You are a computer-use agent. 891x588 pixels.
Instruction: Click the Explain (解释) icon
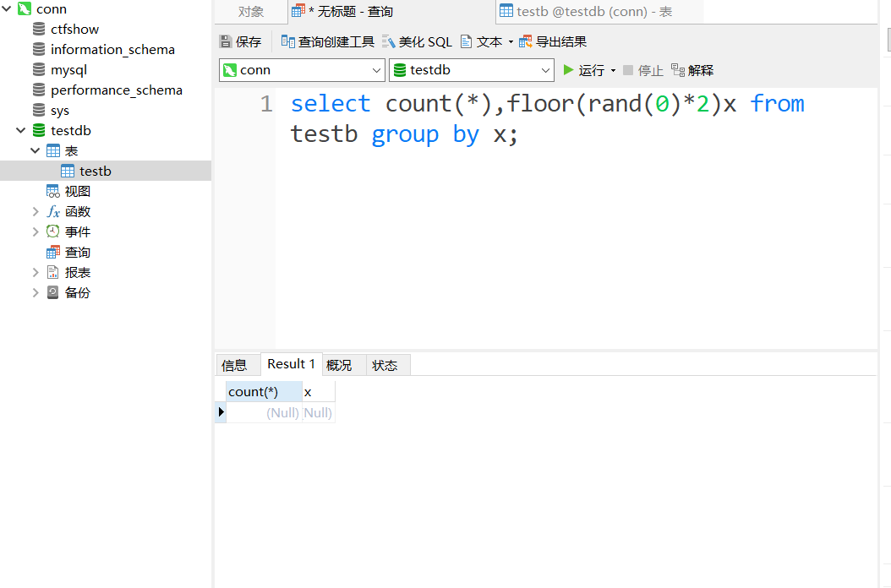click(678, 70)
